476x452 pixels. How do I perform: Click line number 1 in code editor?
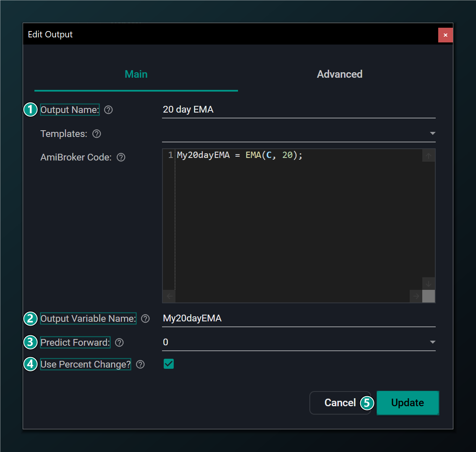click(x=170, y=155)
